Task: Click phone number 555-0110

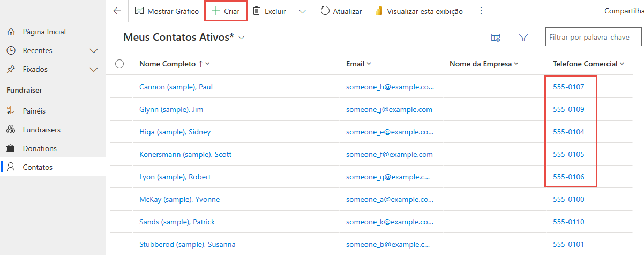Action: 568,222
